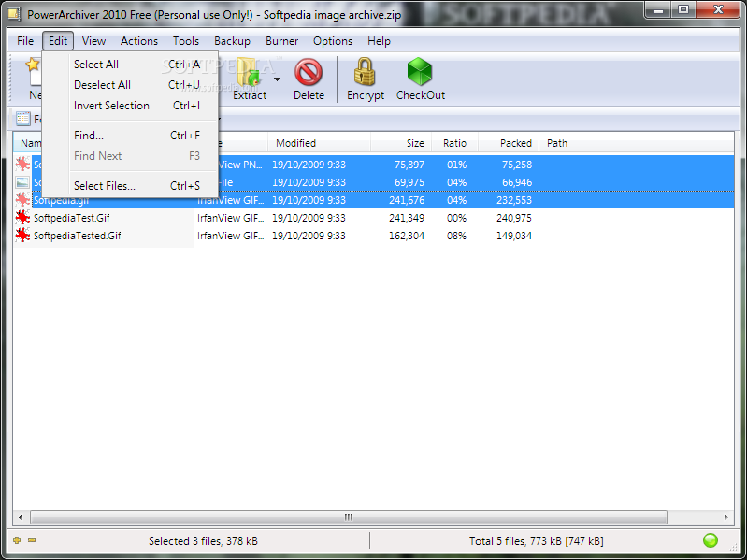747x560 pixels.
Task: Open the Actions menu
Action: (139, 41)
